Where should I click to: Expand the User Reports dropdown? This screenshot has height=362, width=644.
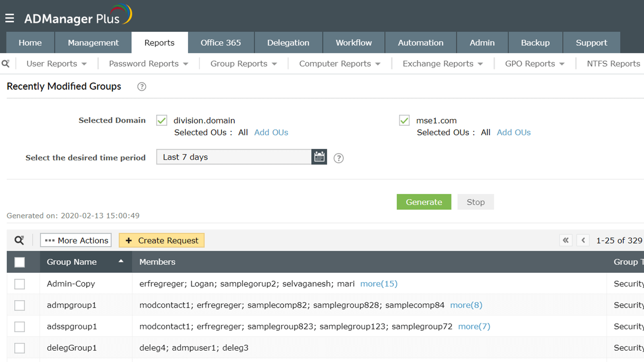coord(57,64)
